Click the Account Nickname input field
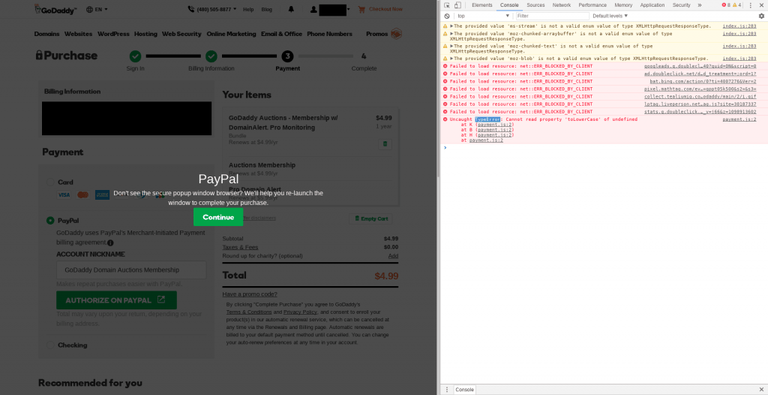Viewport: 768px width, 395px height. pyautogui.click(x=131, y=270)
